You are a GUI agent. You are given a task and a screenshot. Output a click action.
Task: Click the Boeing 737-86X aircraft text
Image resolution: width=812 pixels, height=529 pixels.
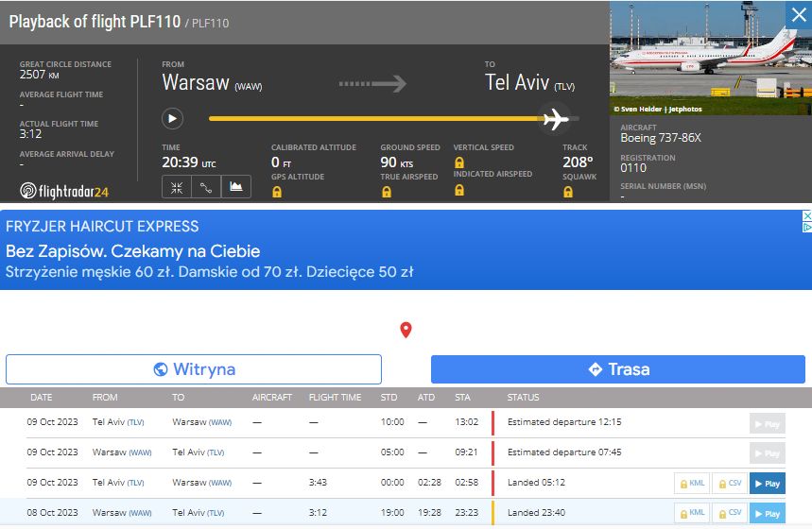tap(661, 138)
